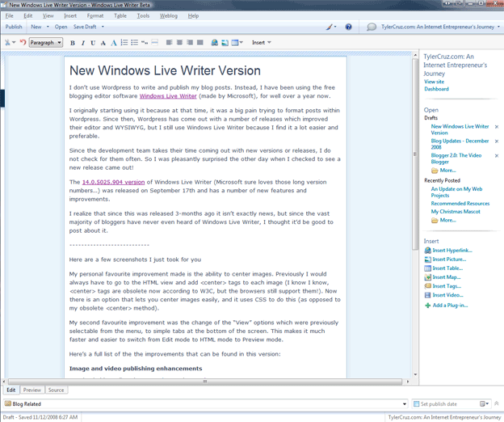Open font color with blue A icon
The width and height of the screenshot is (504, 422).
coord(113,43)
